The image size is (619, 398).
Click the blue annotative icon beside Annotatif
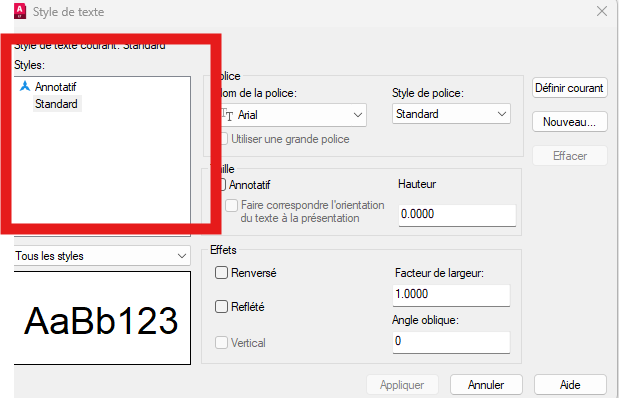click(x=25, y=86)
